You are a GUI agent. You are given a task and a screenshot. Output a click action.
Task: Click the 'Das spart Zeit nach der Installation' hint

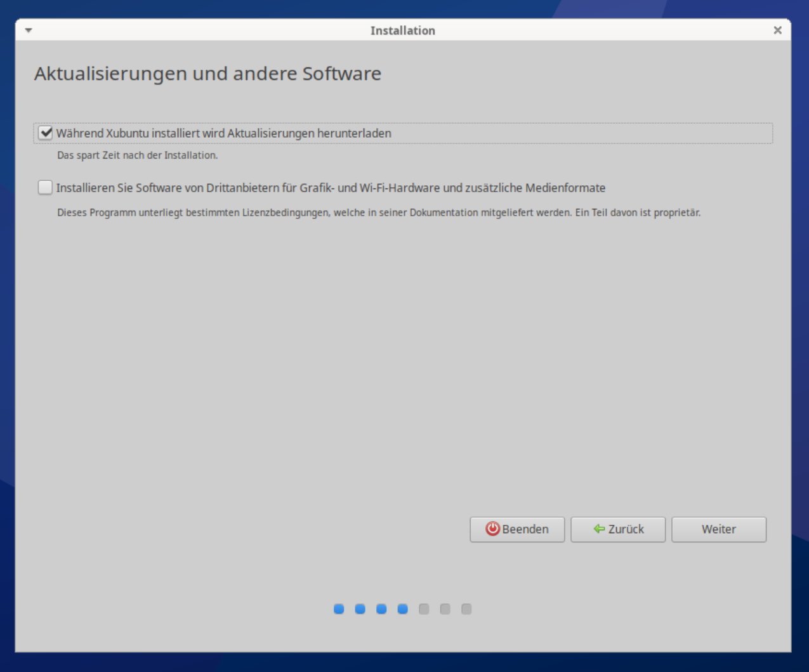pos(137,155)
